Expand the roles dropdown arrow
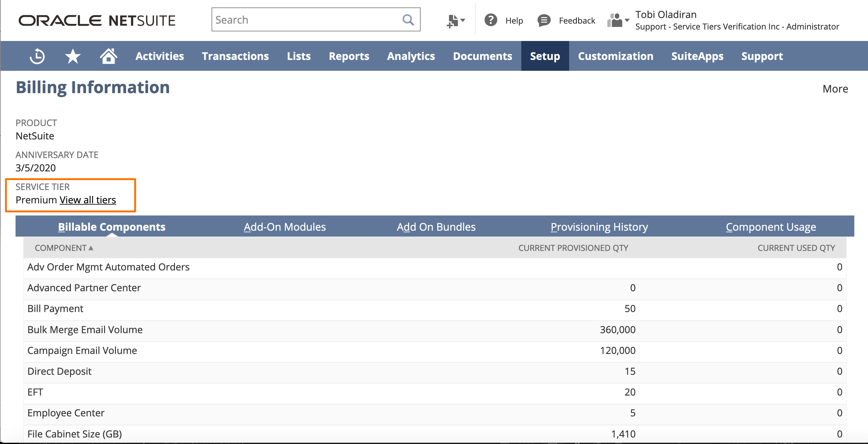This screenshot has height=444, width=868. pyautogui.click(x=627, y=20)
